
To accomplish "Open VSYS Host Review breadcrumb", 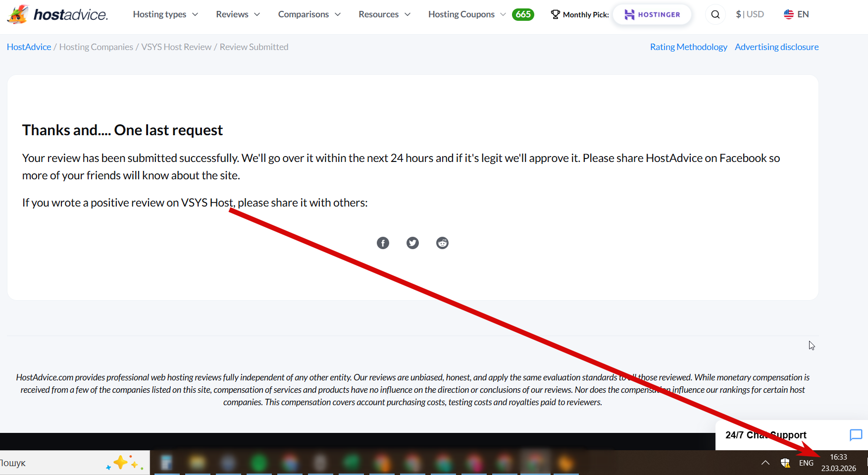I will (x=176, y=47).
